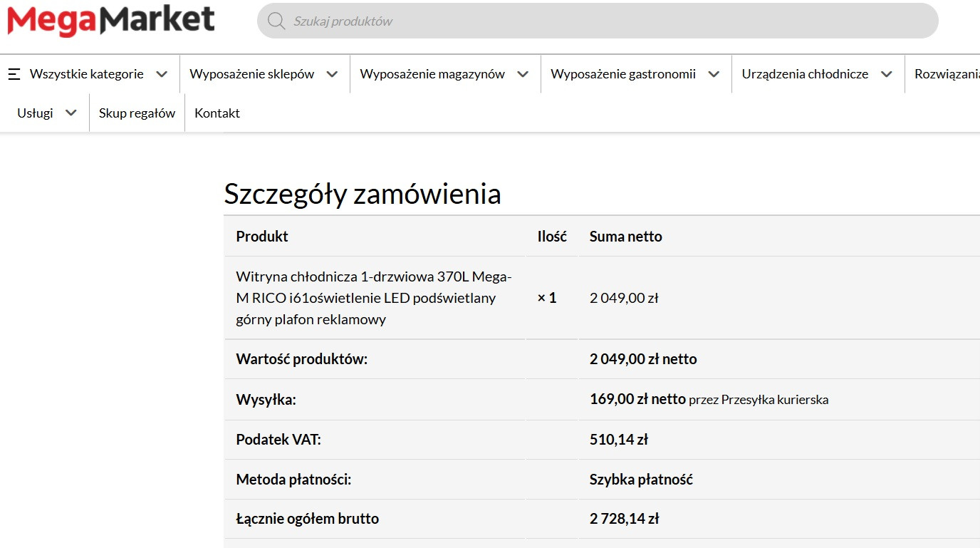
Task: Open the Witryna chłodnicza 1-drzwiowa product name
Action: pyautogui.click(x=374, y=298)
